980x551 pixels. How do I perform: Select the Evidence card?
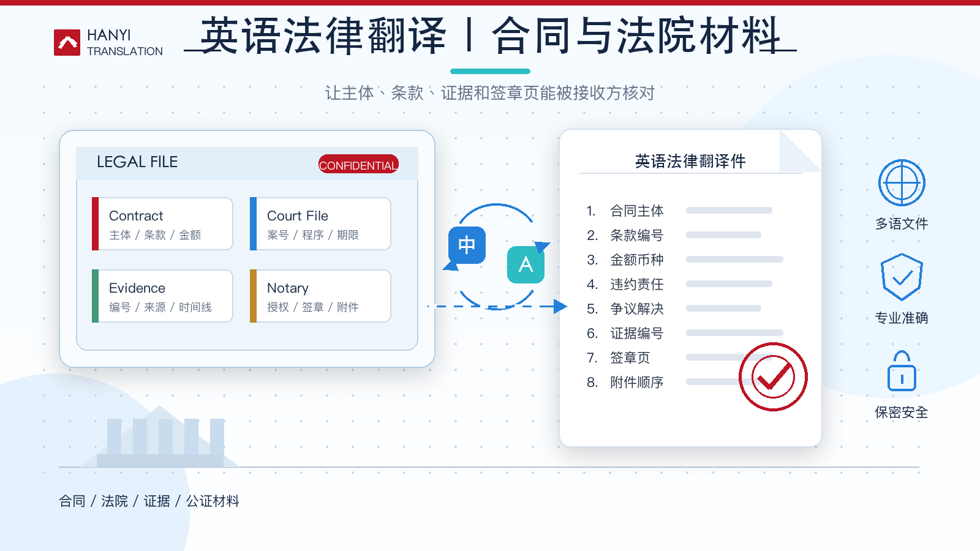point(162,296)
